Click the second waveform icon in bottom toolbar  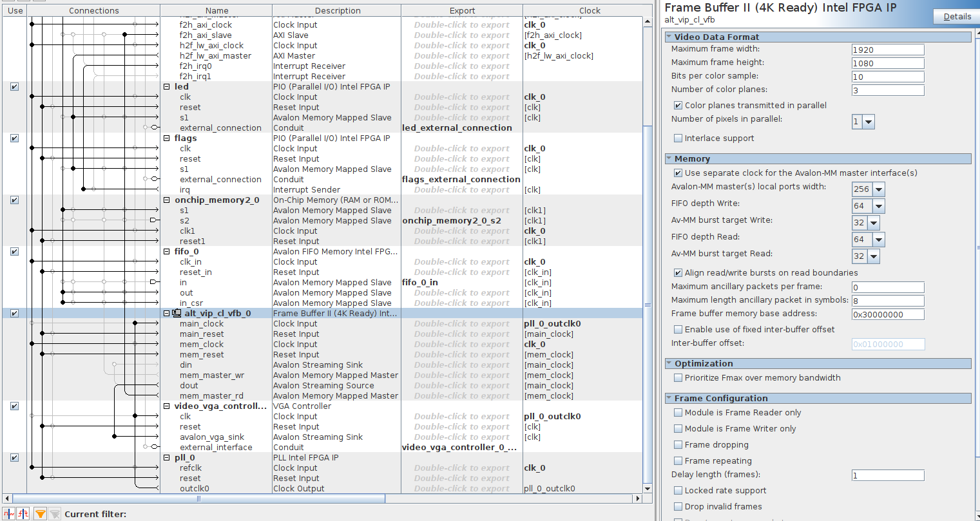[x=23, y=514]
